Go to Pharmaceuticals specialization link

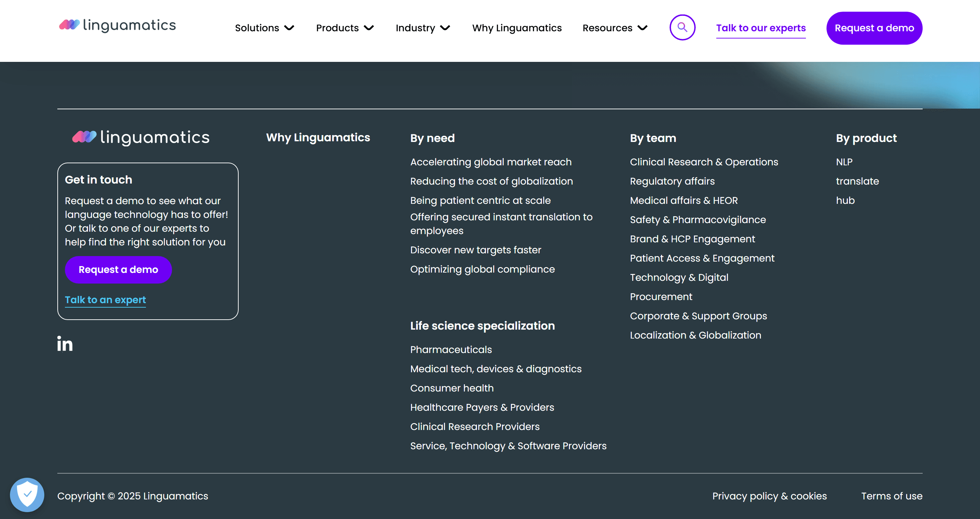[x=451, y=350]
